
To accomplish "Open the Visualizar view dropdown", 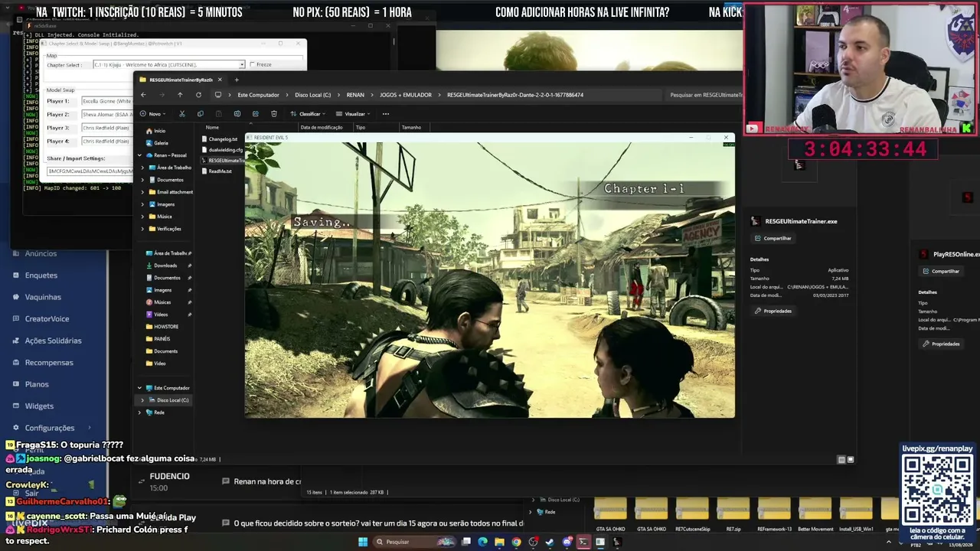I will [x=354, y=114].
